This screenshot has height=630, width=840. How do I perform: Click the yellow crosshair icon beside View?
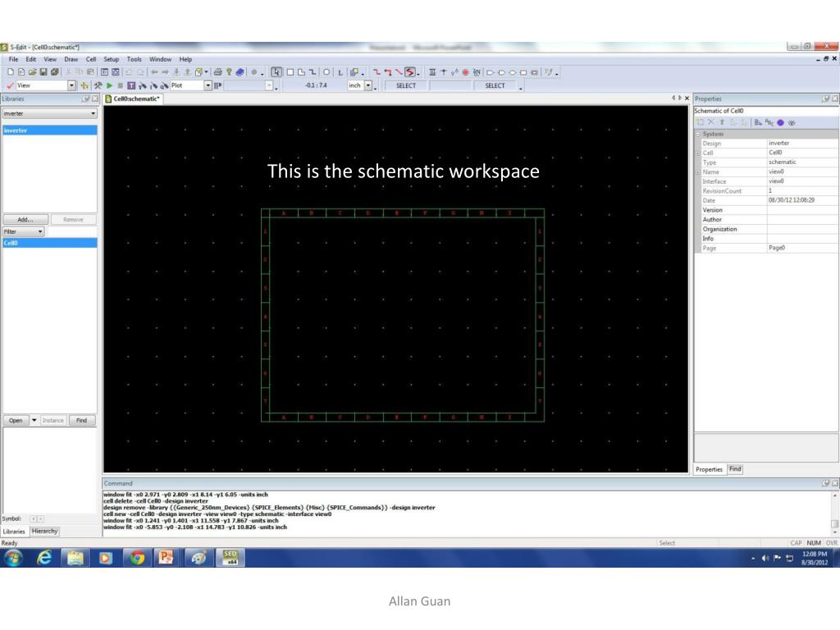[84, 85]
